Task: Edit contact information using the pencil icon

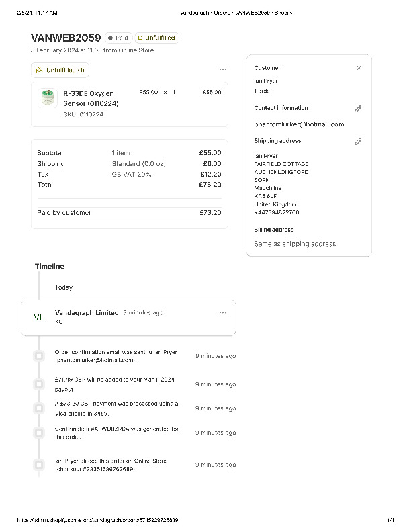Action: [x=358, y=109]
